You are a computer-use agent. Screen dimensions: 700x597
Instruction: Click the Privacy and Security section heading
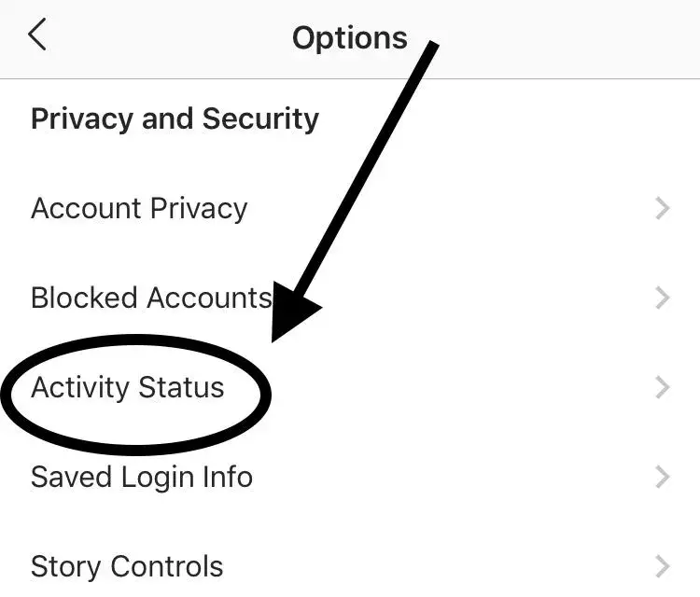point(175,119)
